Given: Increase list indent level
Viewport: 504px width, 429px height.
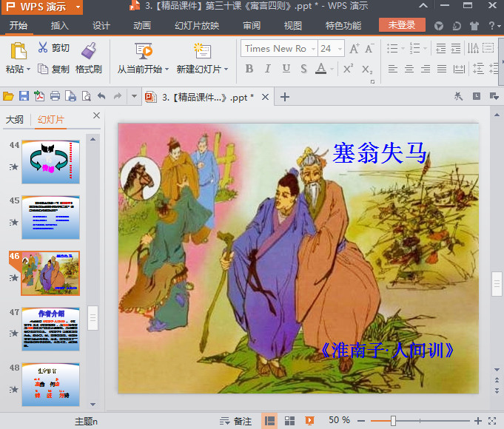Looking at the screenshot, I should coord(456,49).
